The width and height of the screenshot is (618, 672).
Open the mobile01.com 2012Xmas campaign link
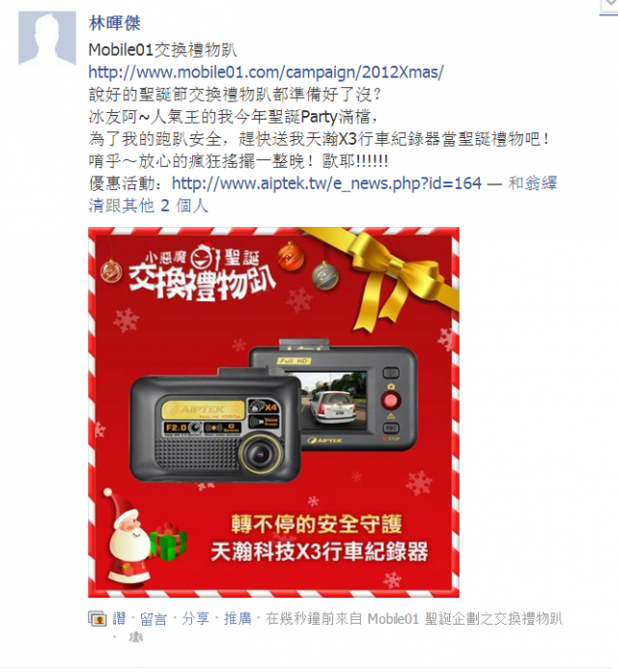click(x=267, y=72)
